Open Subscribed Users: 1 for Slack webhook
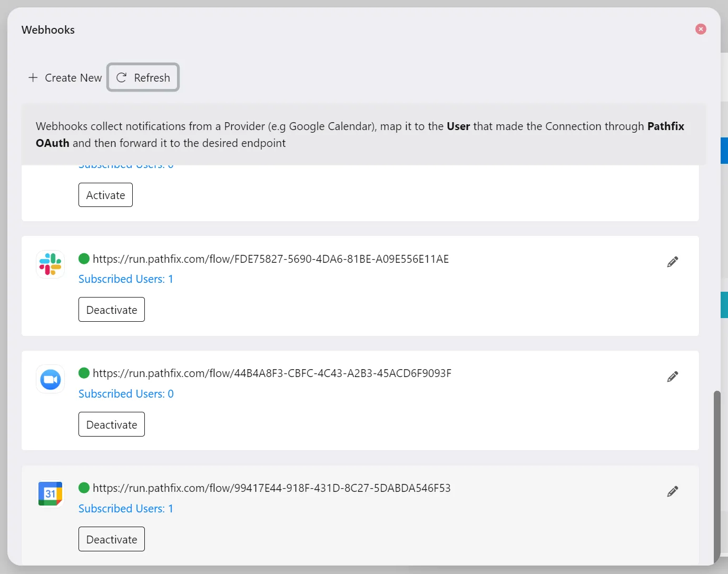The image size is (728, 574). [x=126, y=279]
